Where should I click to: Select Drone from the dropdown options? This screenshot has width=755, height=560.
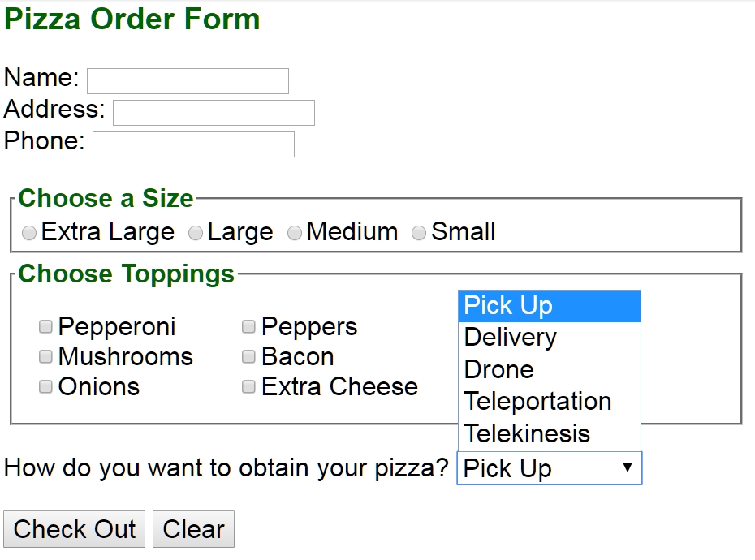pos(549,369)
